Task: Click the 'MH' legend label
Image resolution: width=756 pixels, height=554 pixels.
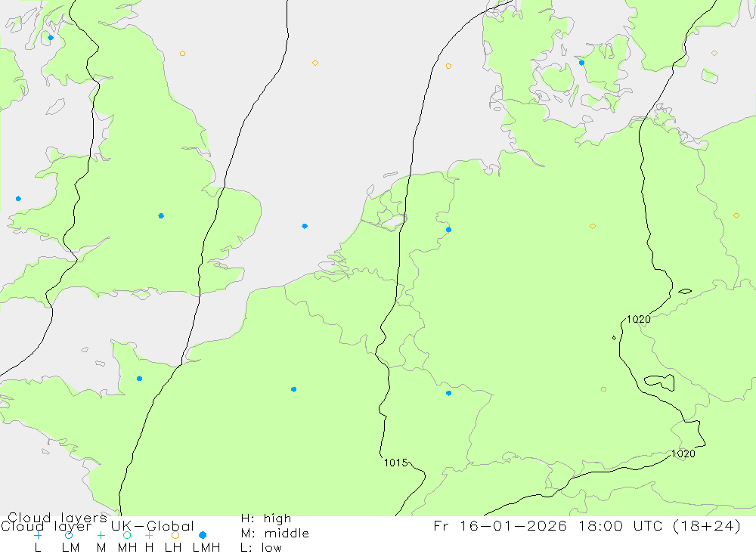Action: click(127, 548)
